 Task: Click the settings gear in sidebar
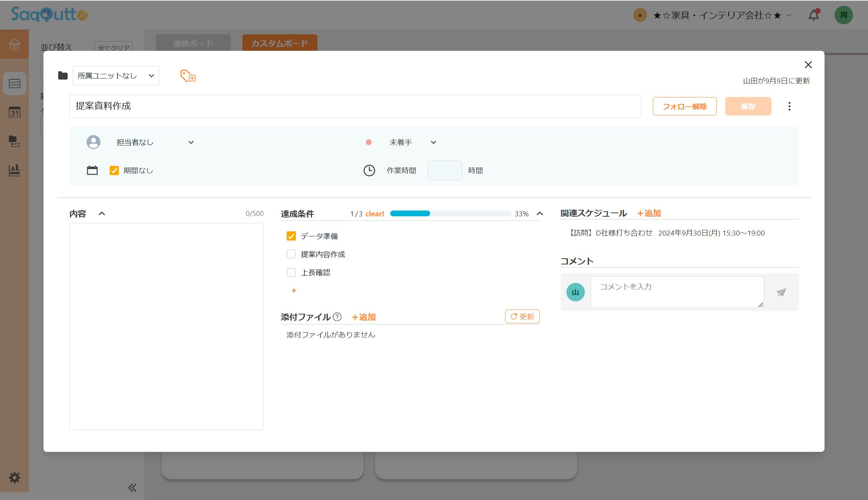[x=15, y=478]
